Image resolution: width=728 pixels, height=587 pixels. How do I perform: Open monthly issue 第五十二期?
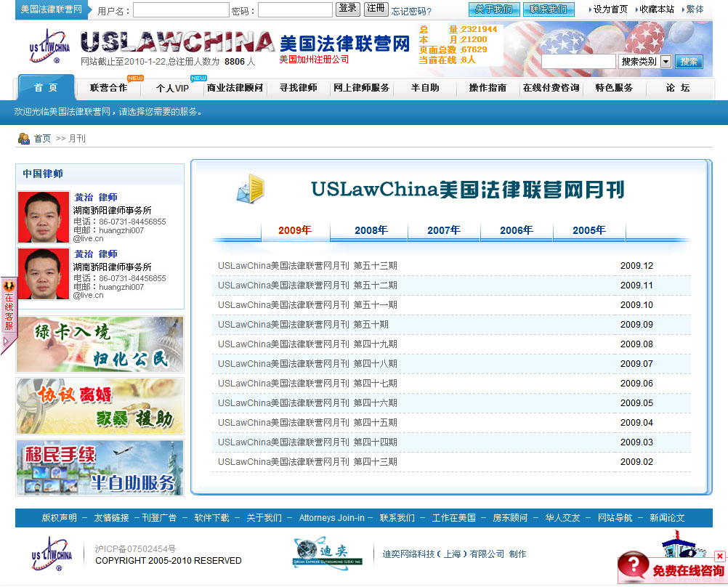coord(307,285)
